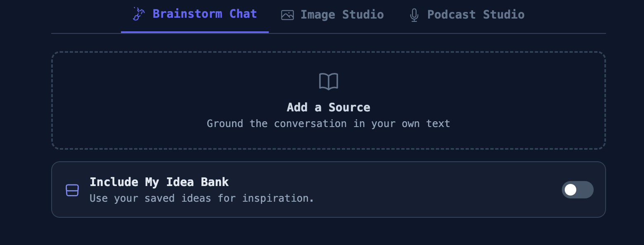Click the word "Studio" in Image Studio
The height and width of the screenshot is (245, 644).
tap(363, 15)
